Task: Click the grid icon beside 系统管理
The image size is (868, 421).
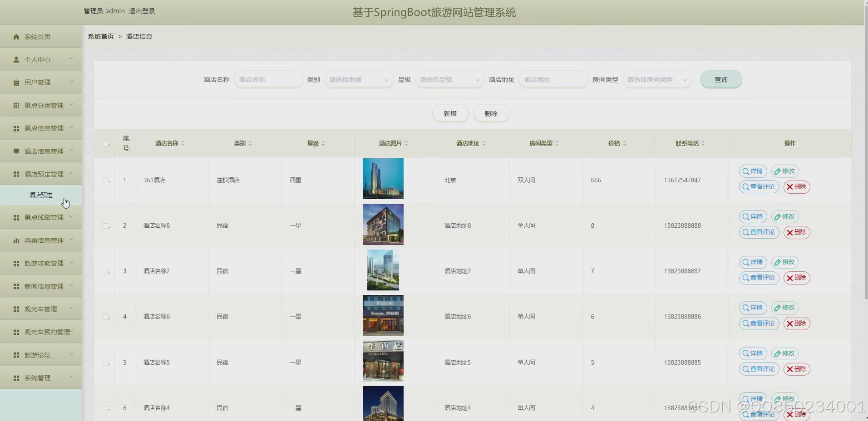Action: point(16,378)
